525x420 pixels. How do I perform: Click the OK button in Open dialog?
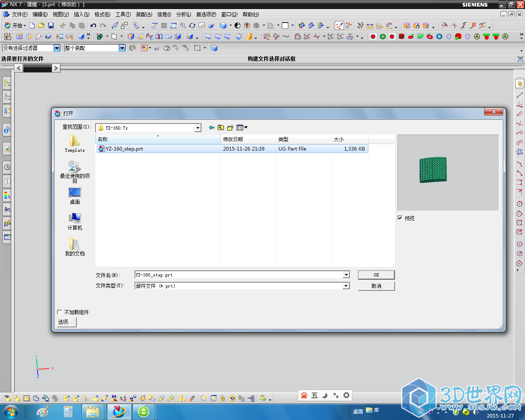(x=376, y=275)
